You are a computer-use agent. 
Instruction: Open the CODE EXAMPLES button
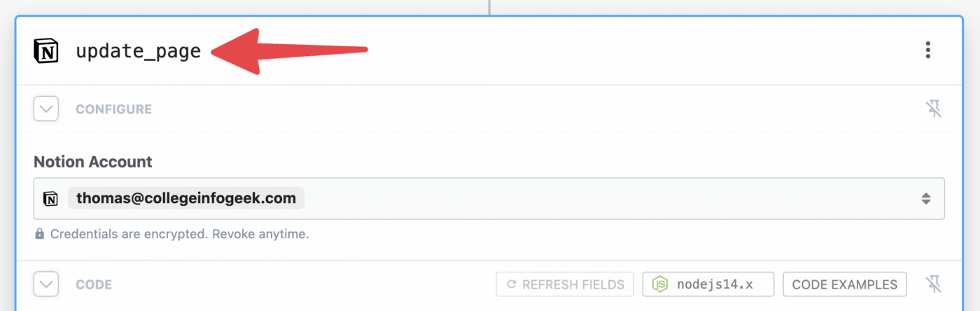(845, 284)
